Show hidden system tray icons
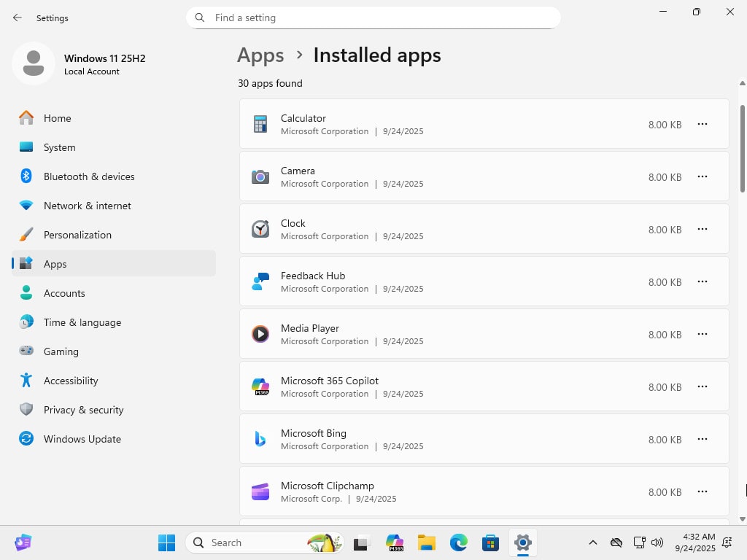Image resolution: width=747 pixels, height=560 pixels. tap(593, 542)
